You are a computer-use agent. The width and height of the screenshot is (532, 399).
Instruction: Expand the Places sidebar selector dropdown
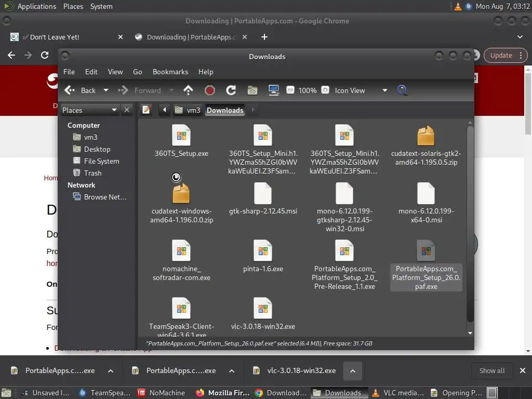89,110
